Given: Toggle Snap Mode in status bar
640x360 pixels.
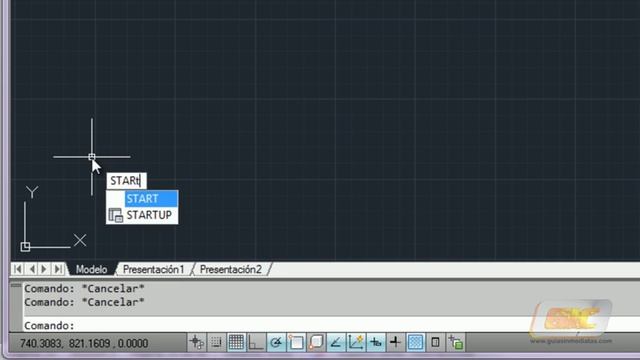Looking at the screenshot, I should click(x=216, y=342).
